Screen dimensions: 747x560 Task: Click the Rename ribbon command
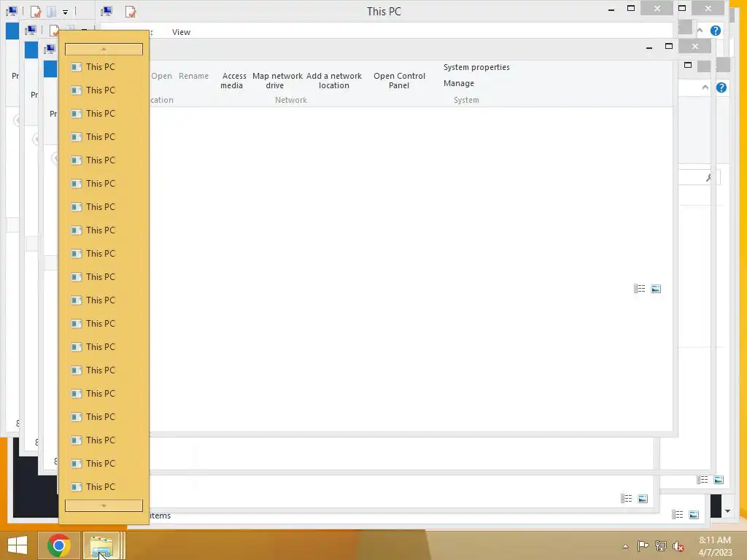(193, 76)
